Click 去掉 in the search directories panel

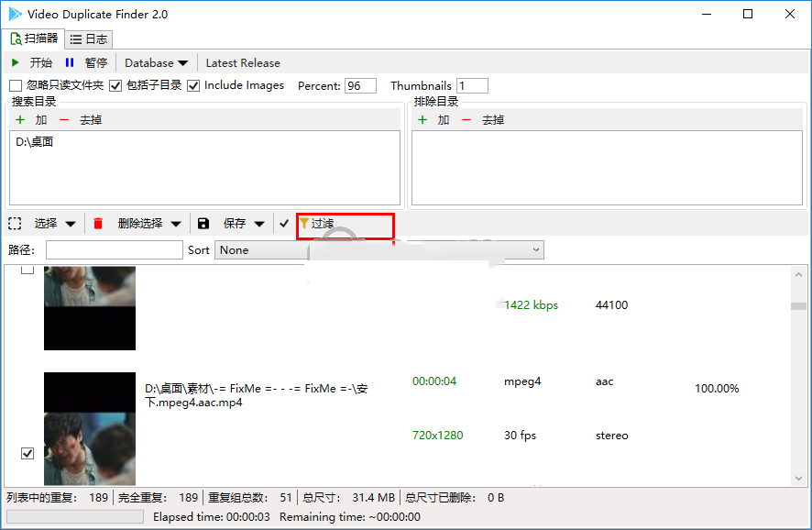point(91,120)
